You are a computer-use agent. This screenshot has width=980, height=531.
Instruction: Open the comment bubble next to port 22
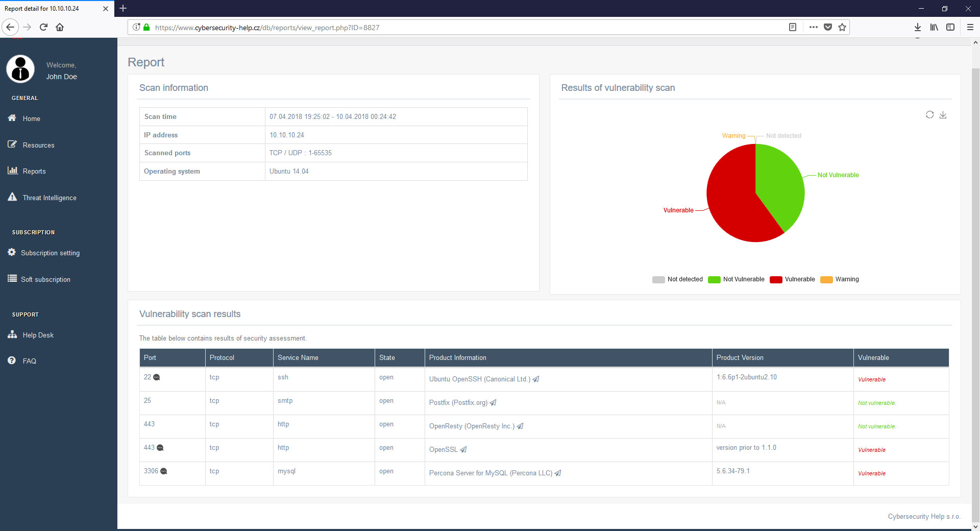tap(157, 377)
